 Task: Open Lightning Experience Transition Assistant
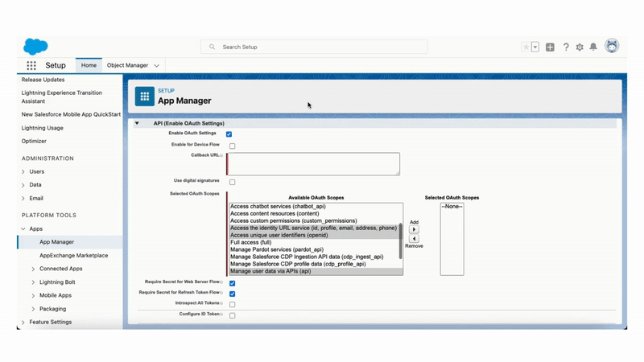[x=62, y=97]
